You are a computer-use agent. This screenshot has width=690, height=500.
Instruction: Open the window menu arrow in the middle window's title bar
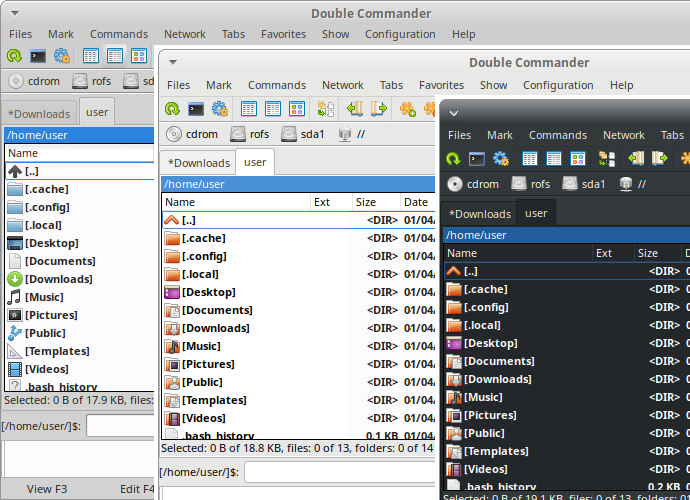pos(172,62)
